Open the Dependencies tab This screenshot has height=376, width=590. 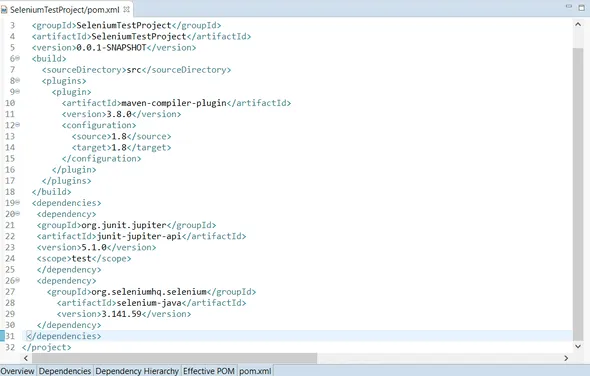click(65, 371)
